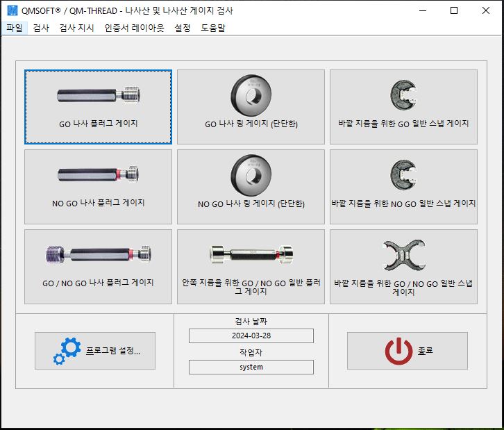Close the QM-THREAD window

(x=486, y=10)
